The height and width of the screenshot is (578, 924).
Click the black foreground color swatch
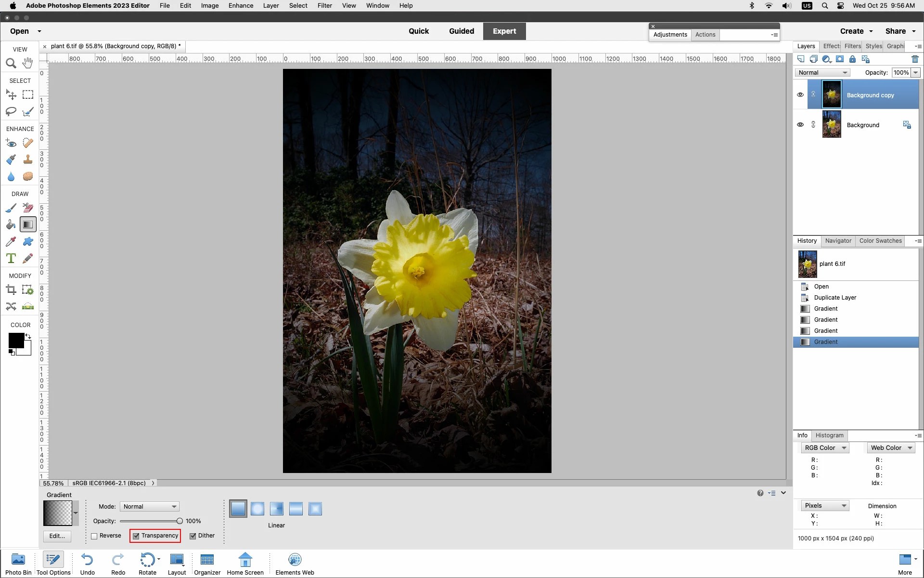point(15,340)
